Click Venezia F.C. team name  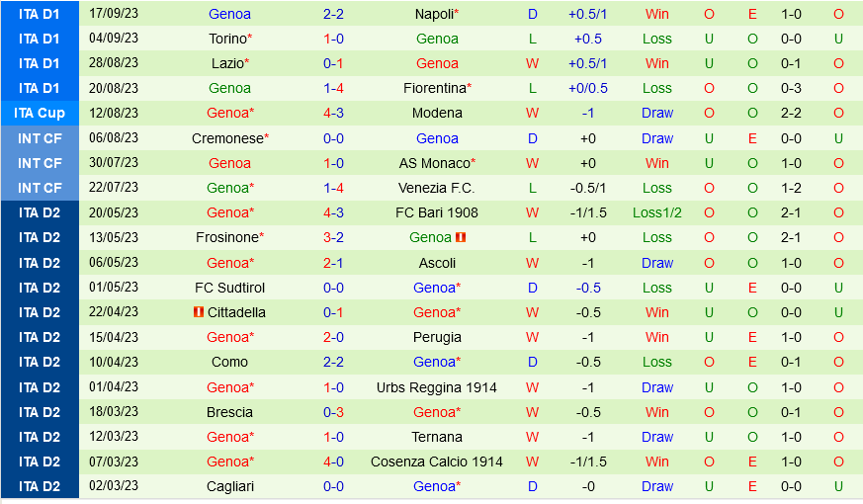437,188
